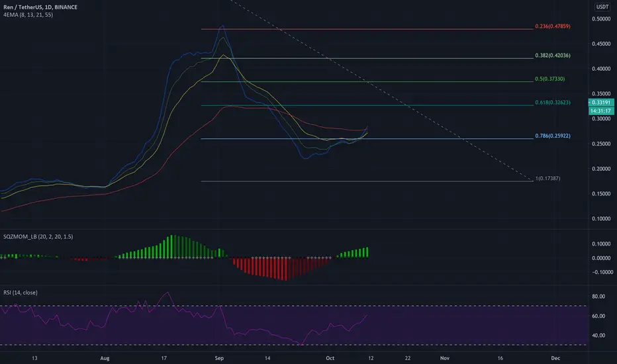Click the 0.45000 price axis label

(601, 44)
